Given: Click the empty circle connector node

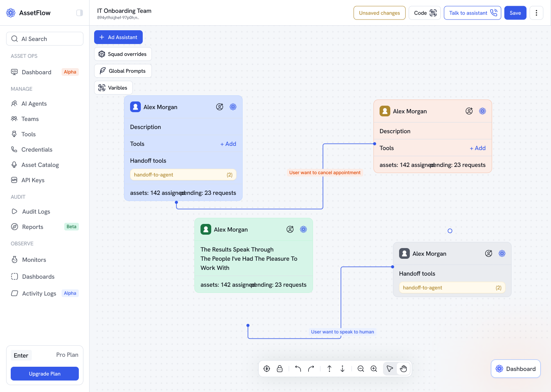Looking at the screenshot, I should click(450, 231).
